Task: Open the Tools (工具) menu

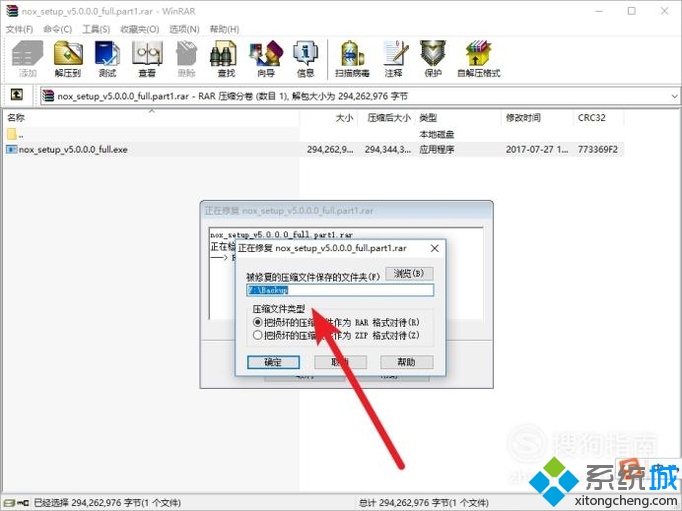Action: pyautogui.click(x=96, y=29)
